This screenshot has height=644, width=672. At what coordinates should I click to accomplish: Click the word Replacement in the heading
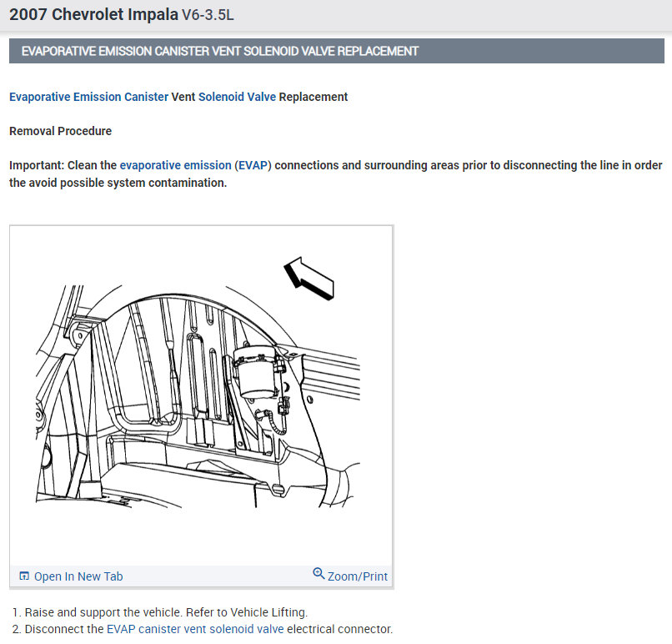point(313,97)
